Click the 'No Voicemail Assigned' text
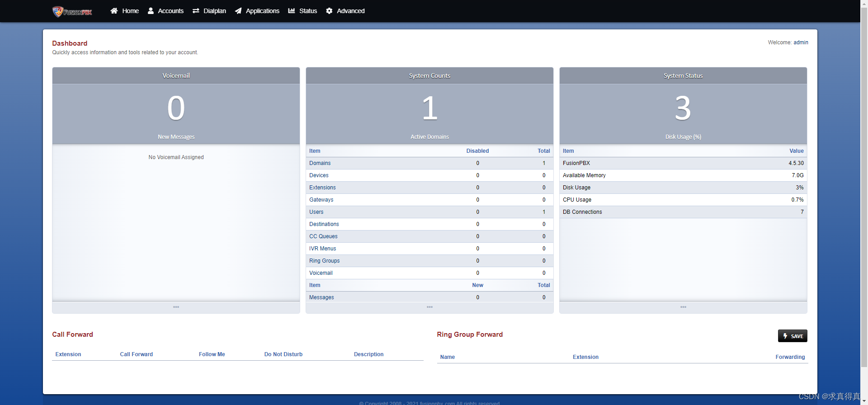 click(x=176, y=157)
